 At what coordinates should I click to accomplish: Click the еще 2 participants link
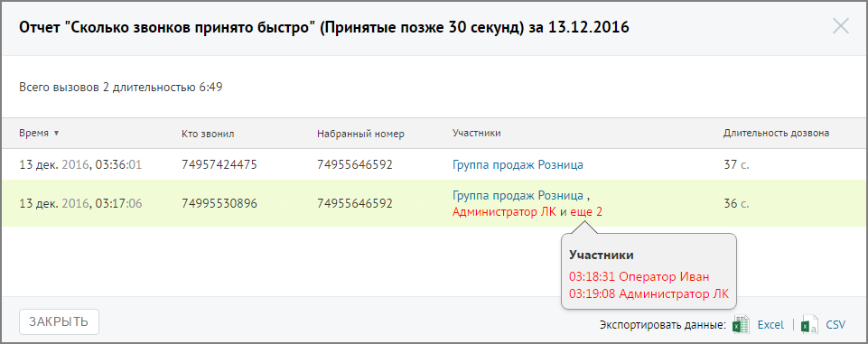click(x=586, y=212)
